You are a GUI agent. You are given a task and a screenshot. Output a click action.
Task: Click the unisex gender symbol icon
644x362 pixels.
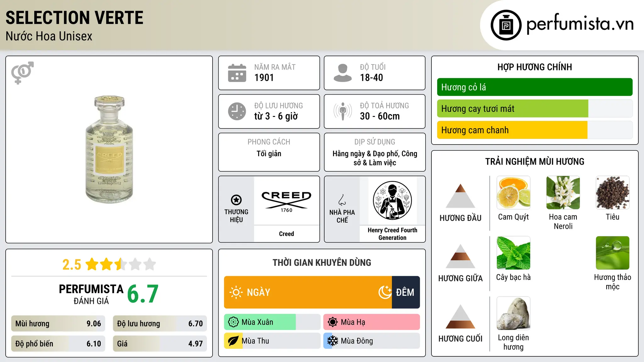[22, 73]
